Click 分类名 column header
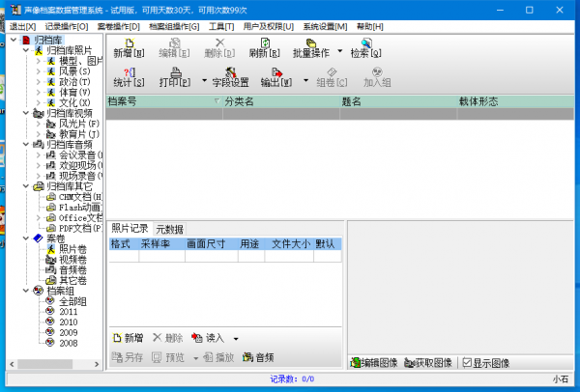This screenshot has height=392, width=580. tap(281, 101)
